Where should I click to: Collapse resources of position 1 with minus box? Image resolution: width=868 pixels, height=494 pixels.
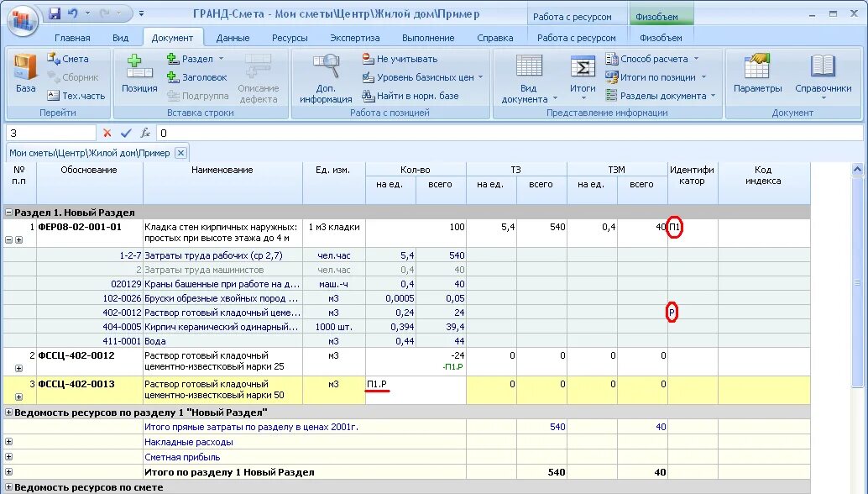click(8, 239)
